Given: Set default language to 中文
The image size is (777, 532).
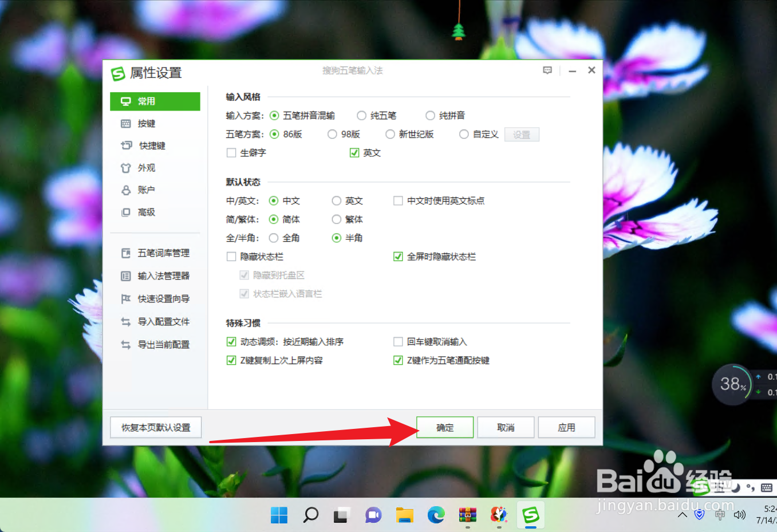Looking at the screenshot, I should click(274, 201).
